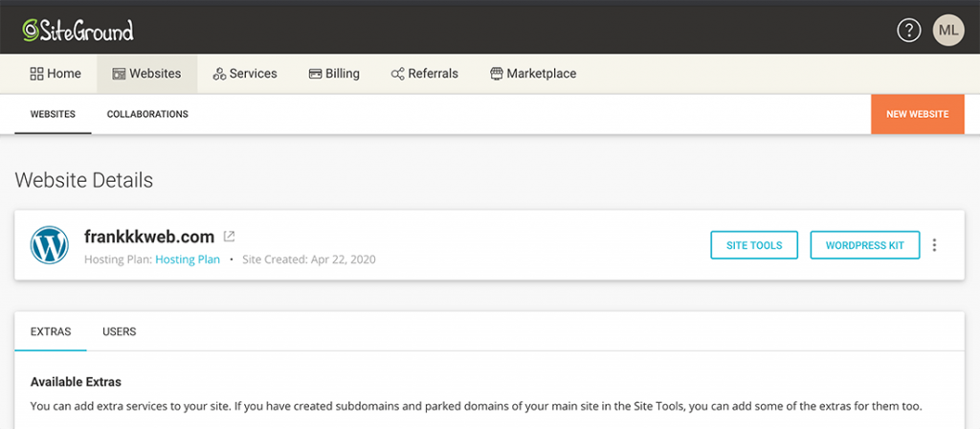Open Site Tools for frankkkweb.com
980x429 pixels.
click(754, 245)
